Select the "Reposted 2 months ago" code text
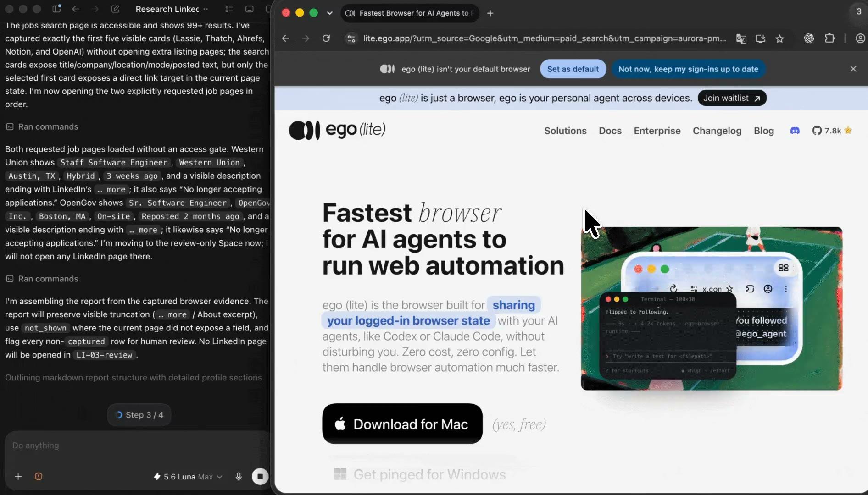This screenshot has width=868, height=495. (x=190, y=216)
